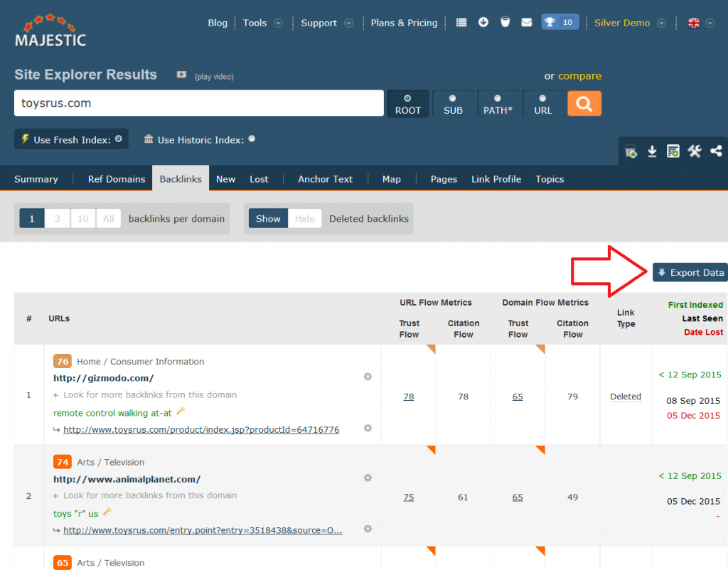Open the Map tab
This screenshot has width=728, height=570.
click(x=392, y=179)
